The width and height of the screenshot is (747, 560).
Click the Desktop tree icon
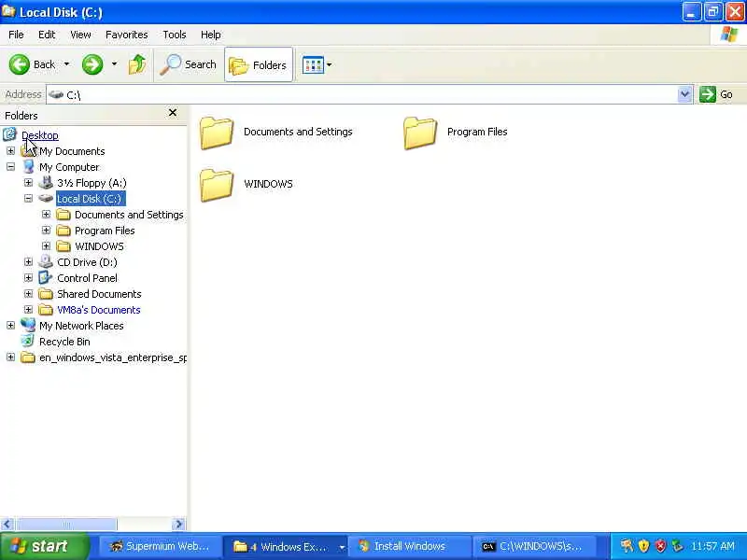(x=10, y=134)
